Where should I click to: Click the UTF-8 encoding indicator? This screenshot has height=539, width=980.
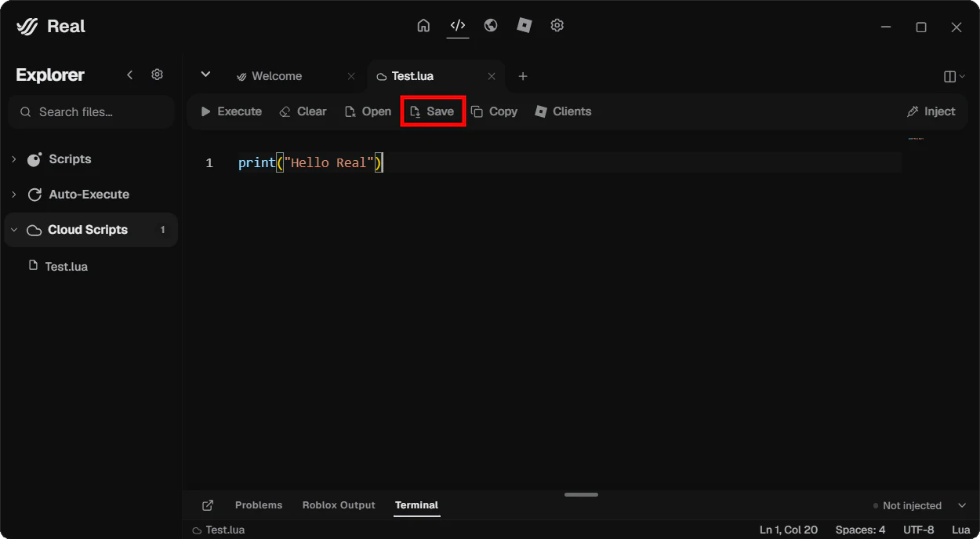click(x=918, y=530)
